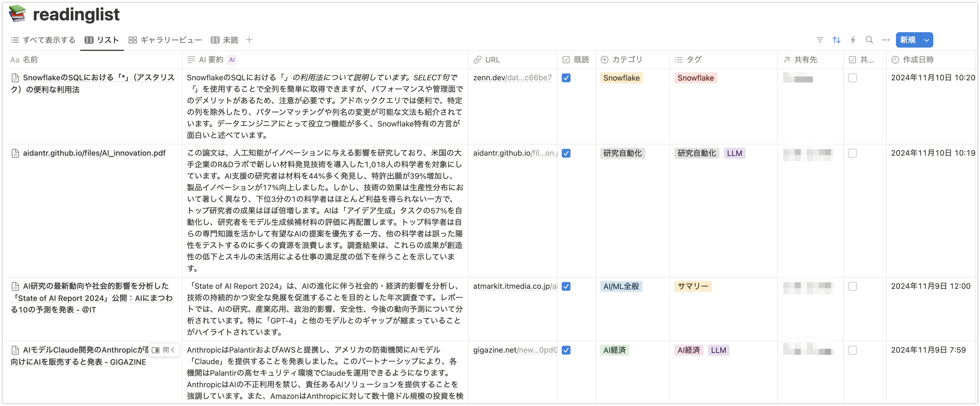Open the automation lightning bolt icon

click(853, 40)
